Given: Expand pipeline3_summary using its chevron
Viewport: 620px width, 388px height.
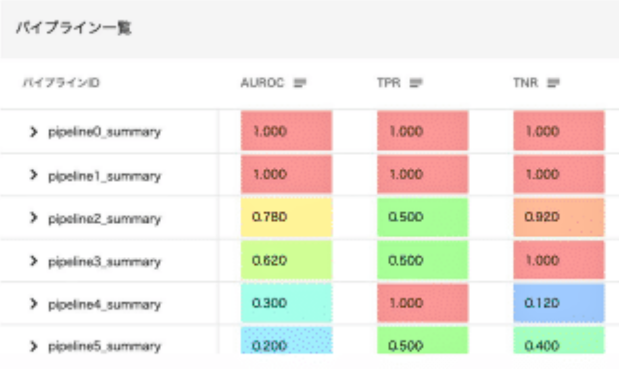Looking at the screenshot, I should tap(34, 261).
